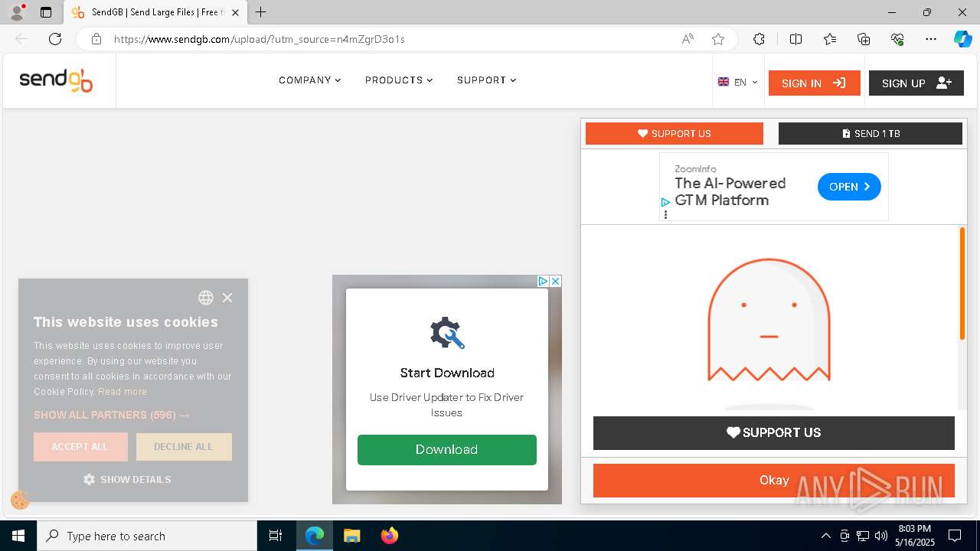Screen dimensions: 980x551
Task: Open browser Extensions icon
Action: click(759, 39)
